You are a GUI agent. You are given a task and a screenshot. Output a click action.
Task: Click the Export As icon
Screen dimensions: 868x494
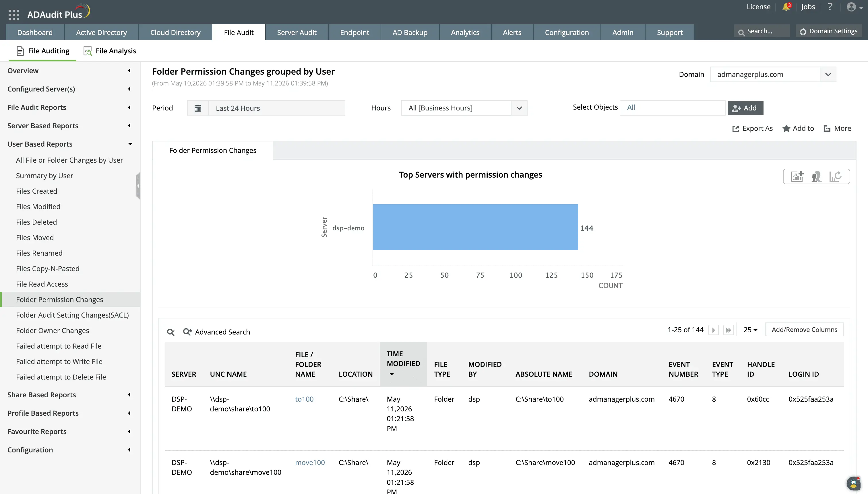tap(736, 129)
